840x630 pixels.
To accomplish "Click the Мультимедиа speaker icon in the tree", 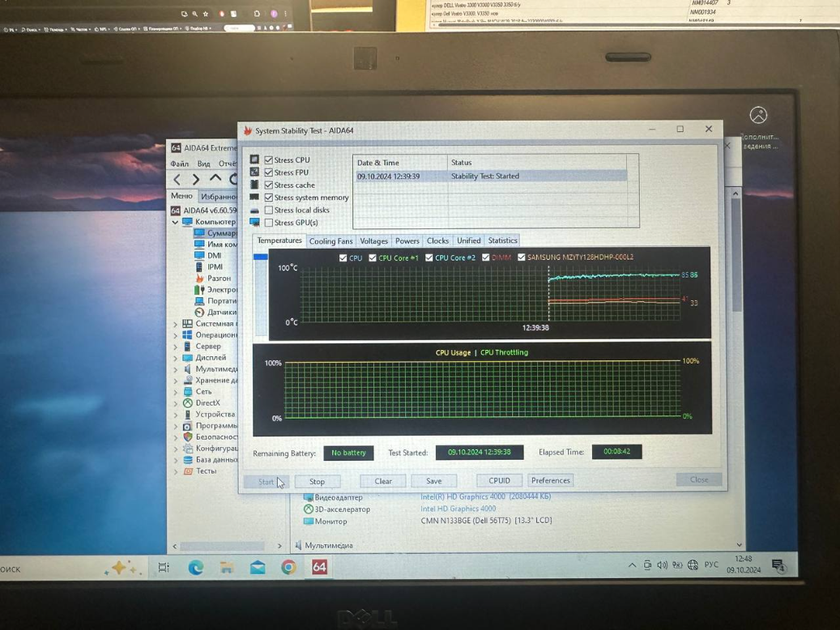I will point(187,368).
